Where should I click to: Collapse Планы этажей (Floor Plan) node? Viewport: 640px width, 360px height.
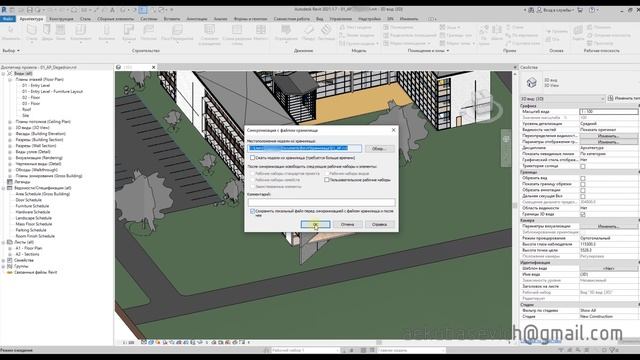coord(10,80)
